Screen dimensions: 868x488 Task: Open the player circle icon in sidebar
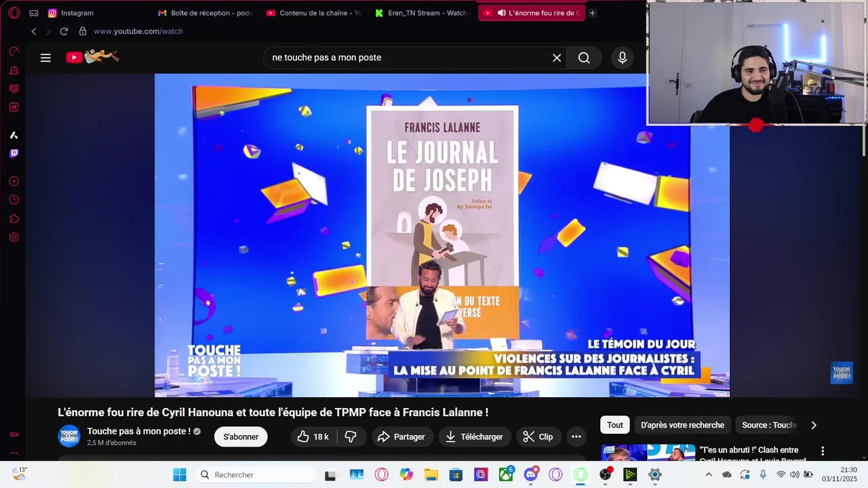click(x=14, y=181)
